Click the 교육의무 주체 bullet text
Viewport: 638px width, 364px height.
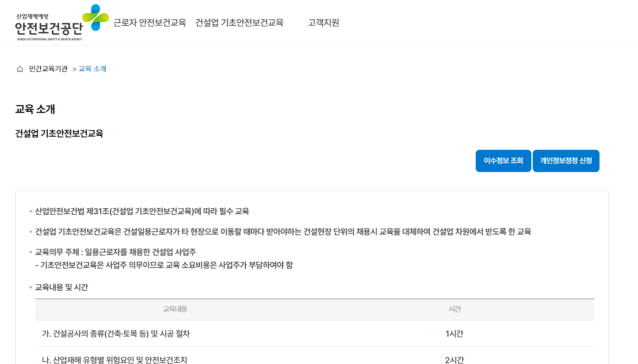[x=115, y=252]
